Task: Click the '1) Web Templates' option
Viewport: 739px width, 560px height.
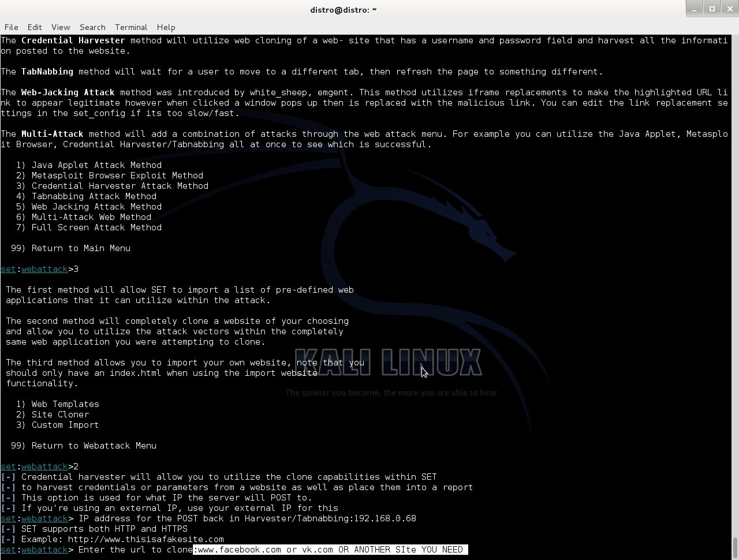Action: point(58,404)
